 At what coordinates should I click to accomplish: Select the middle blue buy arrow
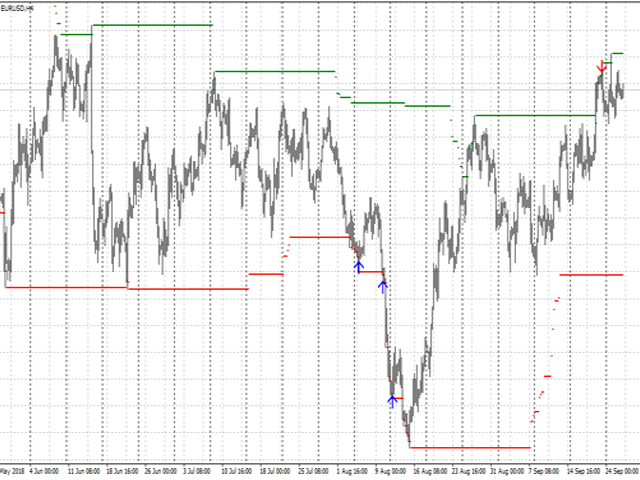pos(382,285)
